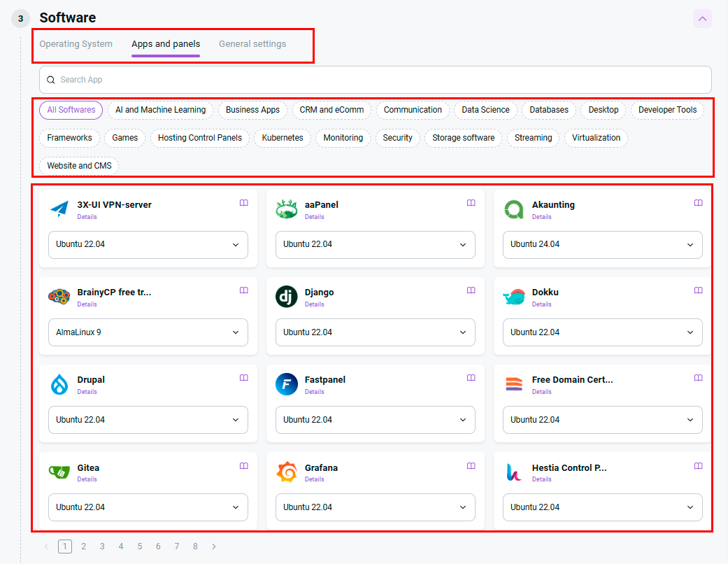The height and width of the screenshot is (564, 728).
Task: Select the AI and Machine Learning filter
Action: [x=160, y=110]
